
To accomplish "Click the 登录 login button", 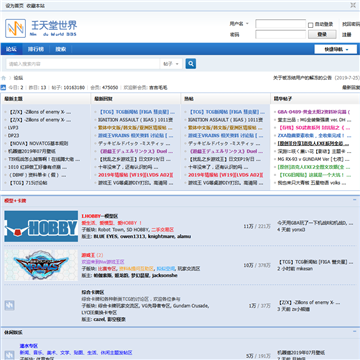I will [322, 34].
